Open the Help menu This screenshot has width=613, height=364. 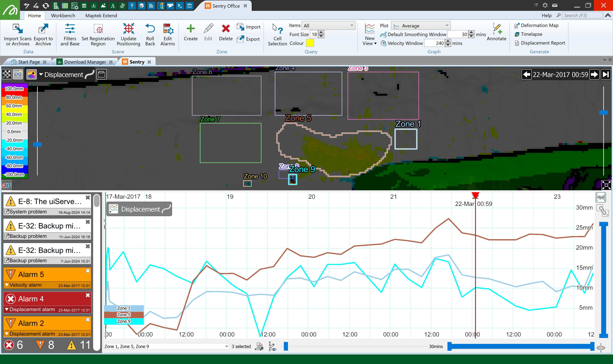tap(547, 15)
